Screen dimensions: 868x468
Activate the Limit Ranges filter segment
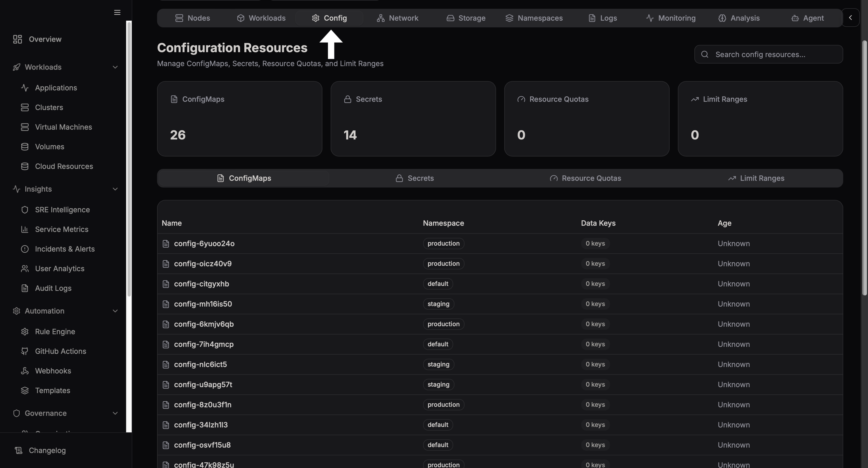[756, 178]
